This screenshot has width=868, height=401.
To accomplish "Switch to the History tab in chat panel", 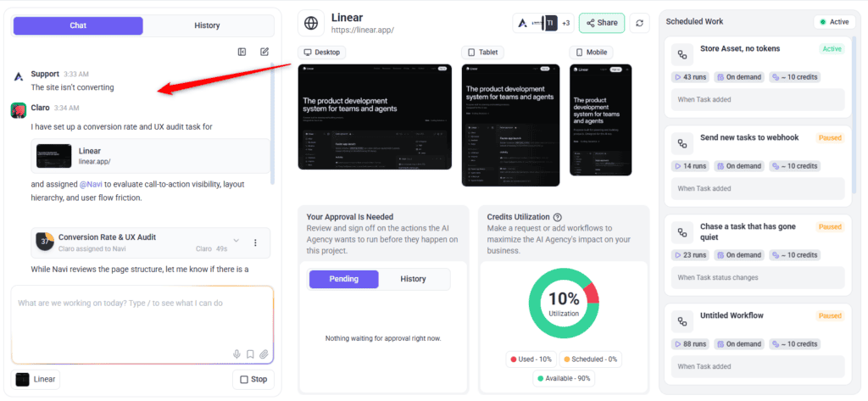I will [x=207, y=25].
